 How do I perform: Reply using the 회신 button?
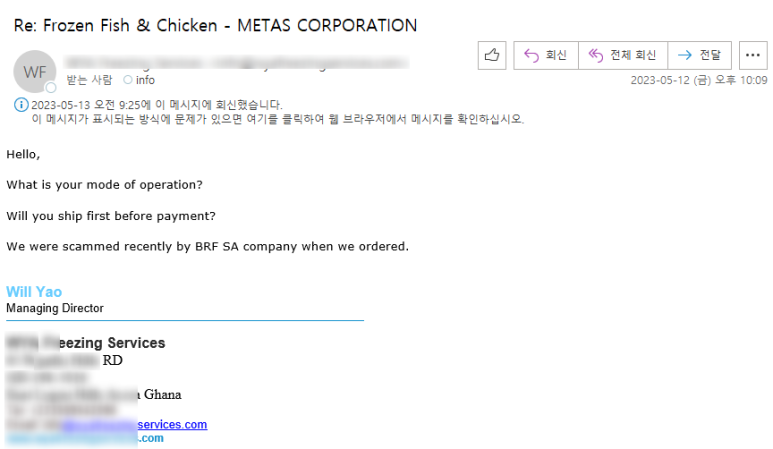point(546,55)
